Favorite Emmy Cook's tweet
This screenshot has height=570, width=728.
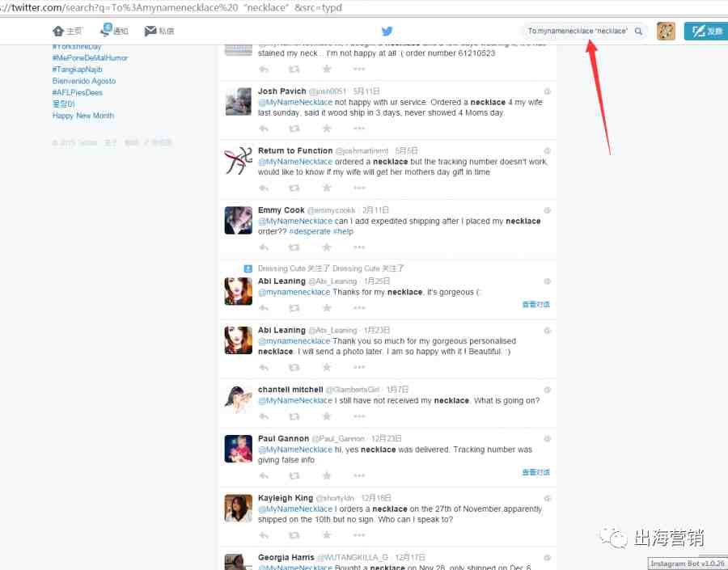point(327,247)
